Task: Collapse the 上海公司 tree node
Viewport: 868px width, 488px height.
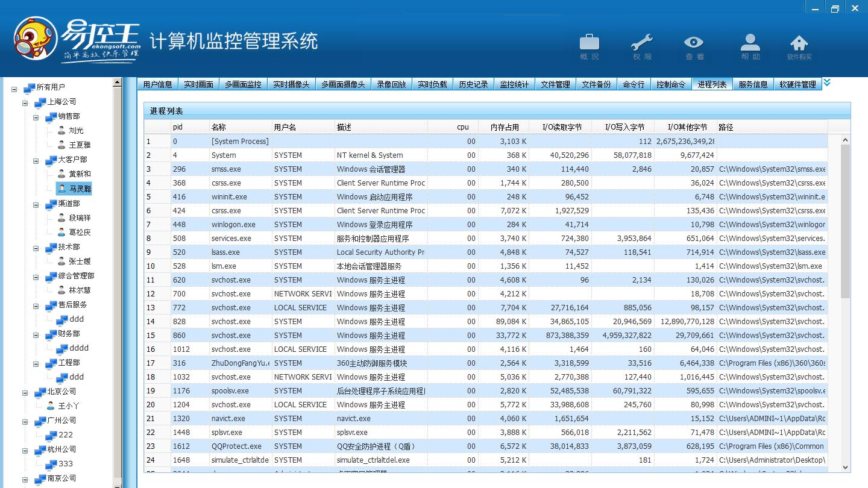Action: [25, 104]
